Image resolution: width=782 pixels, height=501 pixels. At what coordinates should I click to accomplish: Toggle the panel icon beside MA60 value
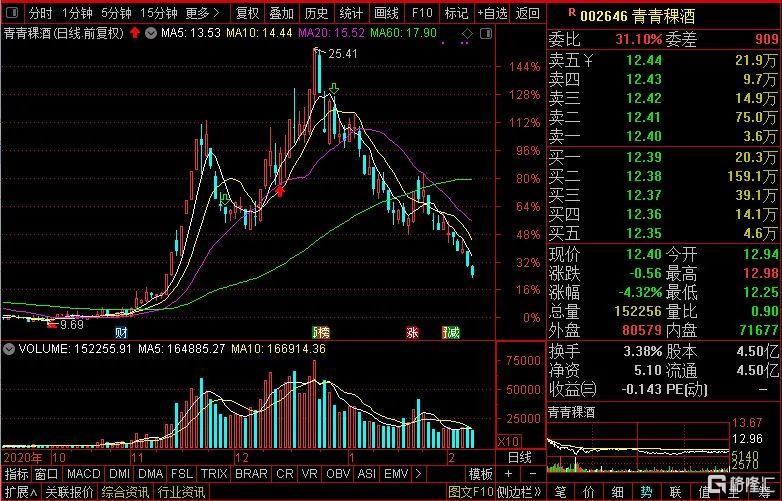[x=485, y=34]
